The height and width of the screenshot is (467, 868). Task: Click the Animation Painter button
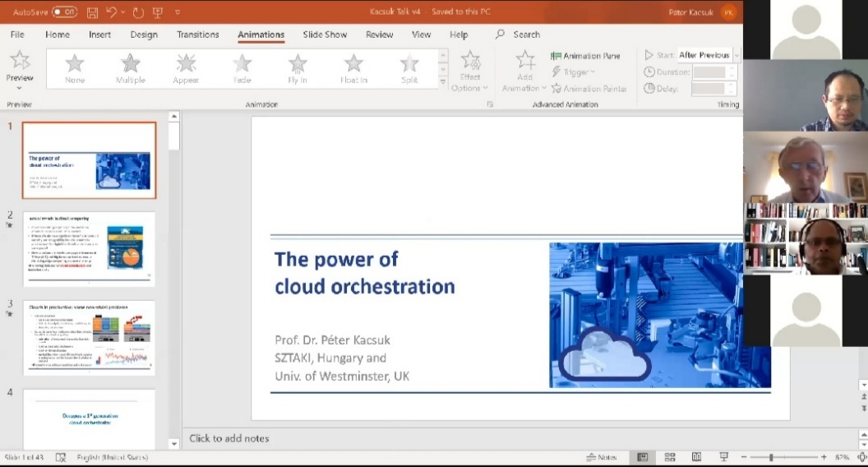[589, 89]
